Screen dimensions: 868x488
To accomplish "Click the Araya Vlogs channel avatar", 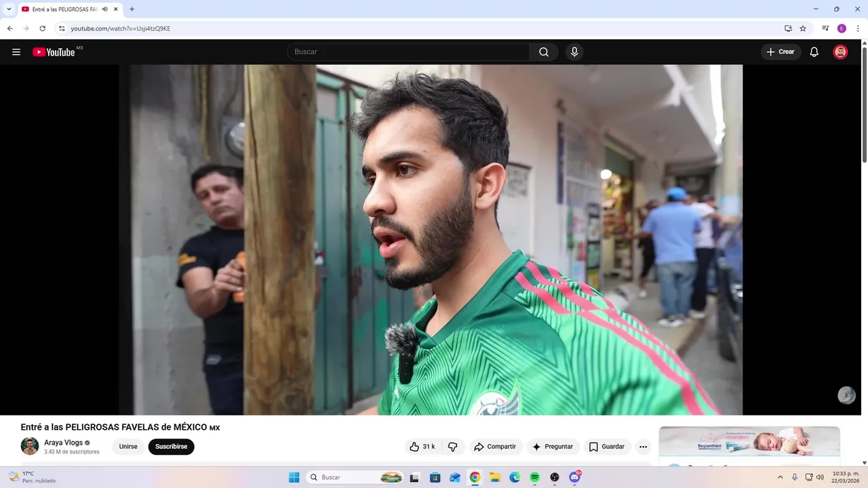I will 30,446.
